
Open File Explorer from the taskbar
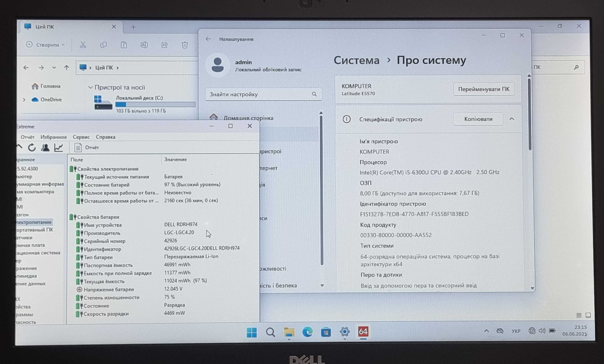[289, 332]
